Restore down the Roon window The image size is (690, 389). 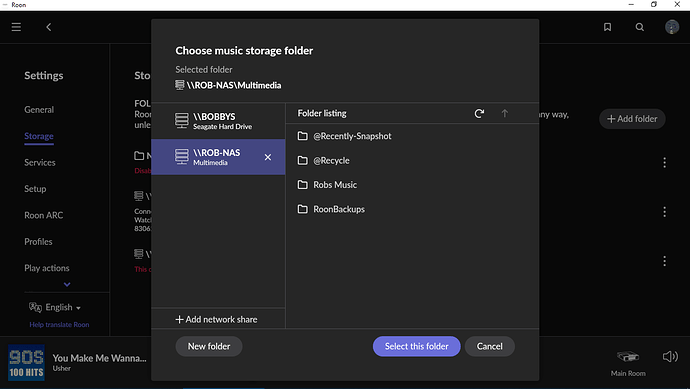654,4
